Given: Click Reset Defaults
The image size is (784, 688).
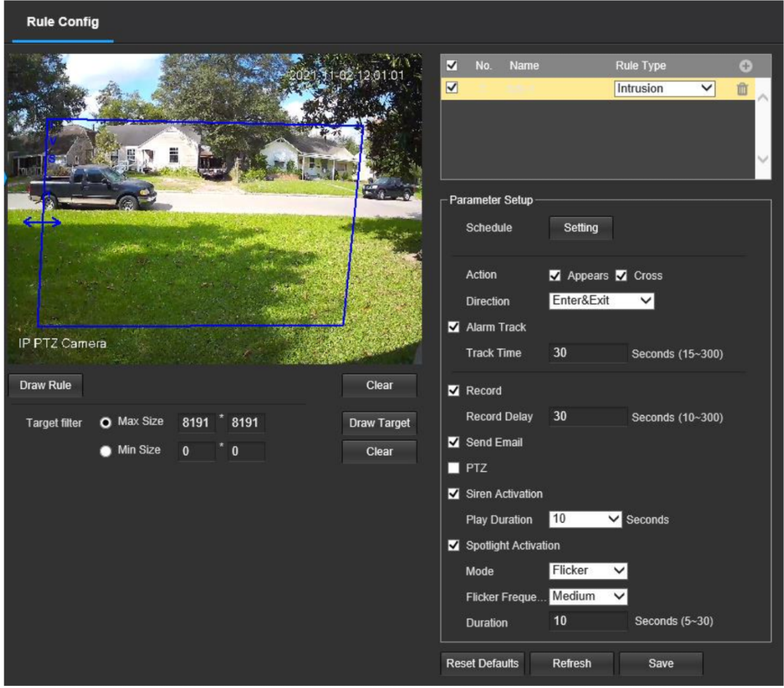Looking at the screenshot, I should pyautogui.click(x=483, y=663).
